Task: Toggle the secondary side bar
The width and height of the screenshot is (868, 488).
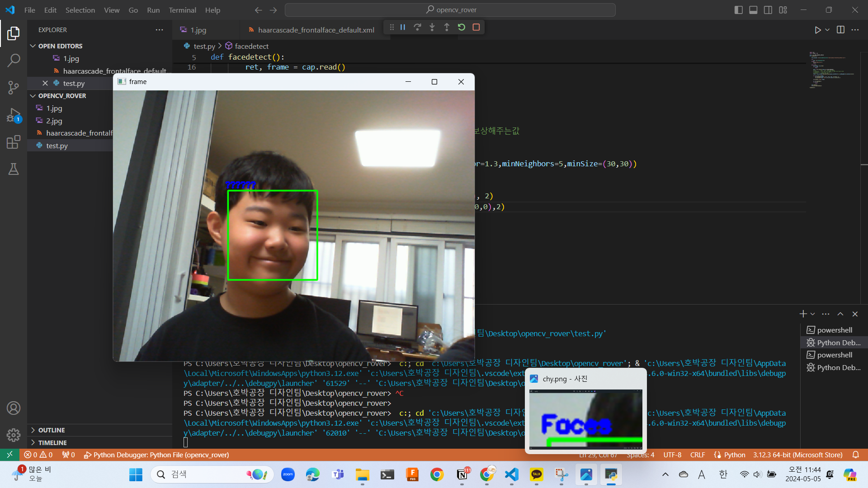Action: pos(768,10)
